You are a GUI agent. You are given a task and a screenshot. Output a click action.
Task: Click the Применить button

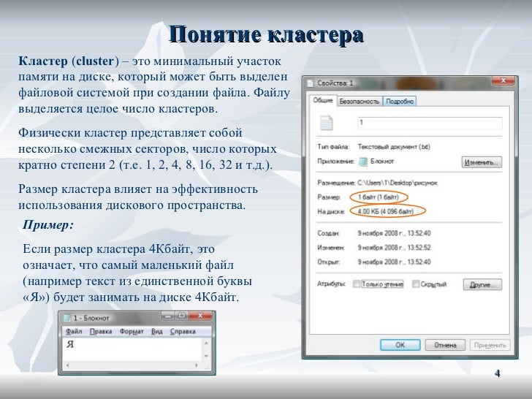pos(490,345)
